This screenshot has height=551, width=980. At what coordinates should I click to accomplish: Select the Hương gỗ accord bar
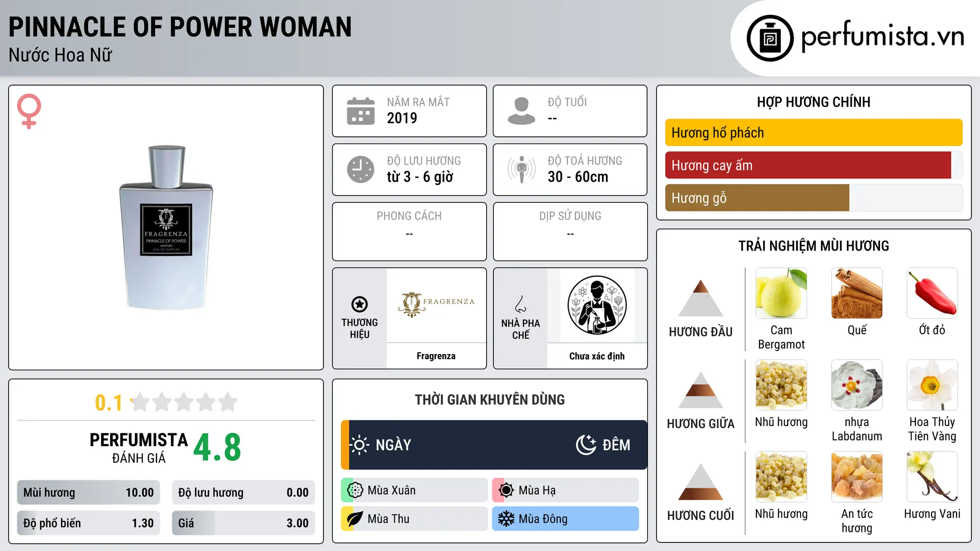pos(814,198)
